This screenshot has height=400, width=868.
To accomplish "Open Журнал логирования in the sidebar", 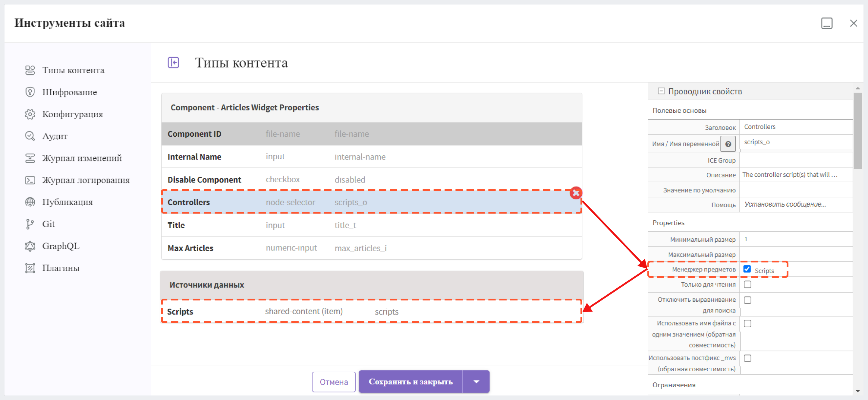I will (86, 180).
